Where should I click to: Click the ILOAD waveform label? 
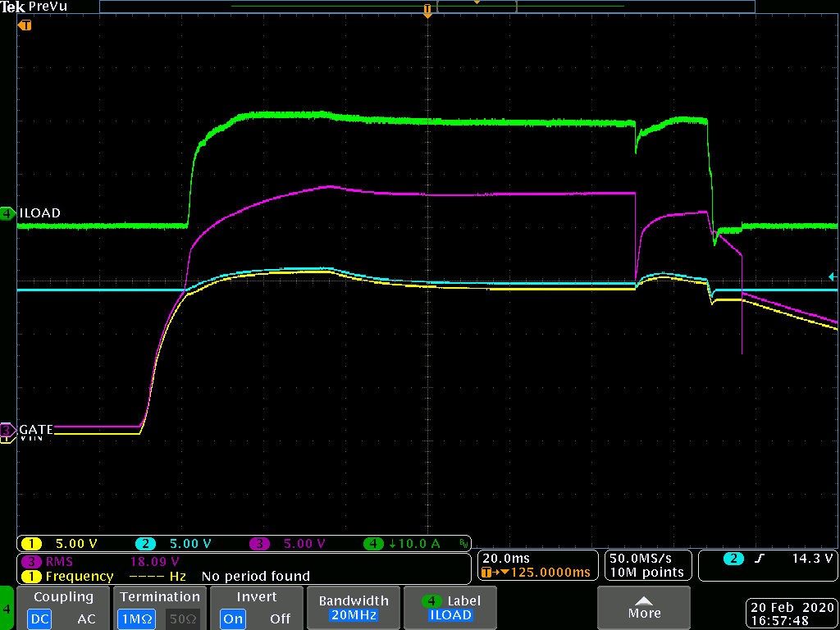pos(39,212)
